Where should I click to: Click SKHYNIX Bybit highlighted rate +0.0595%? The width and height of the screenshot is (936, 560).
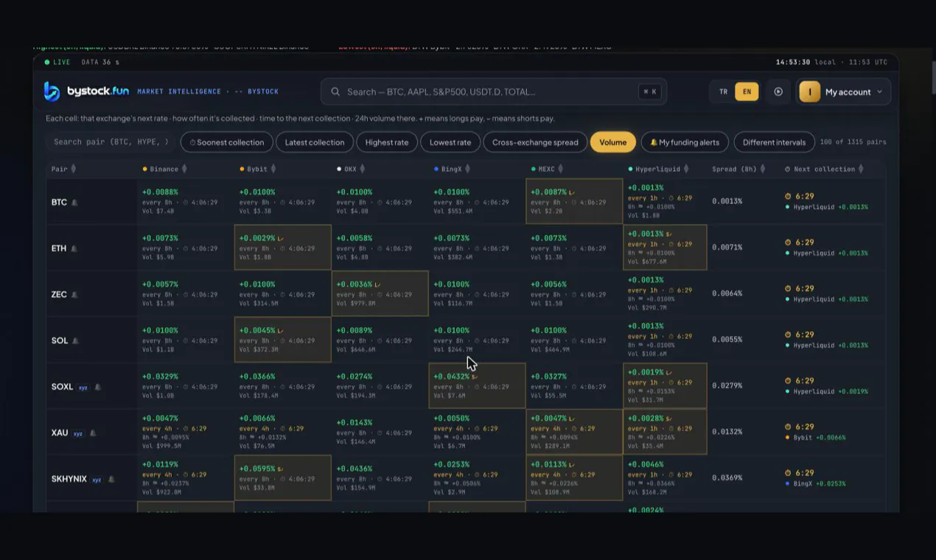tap(257, 469)
